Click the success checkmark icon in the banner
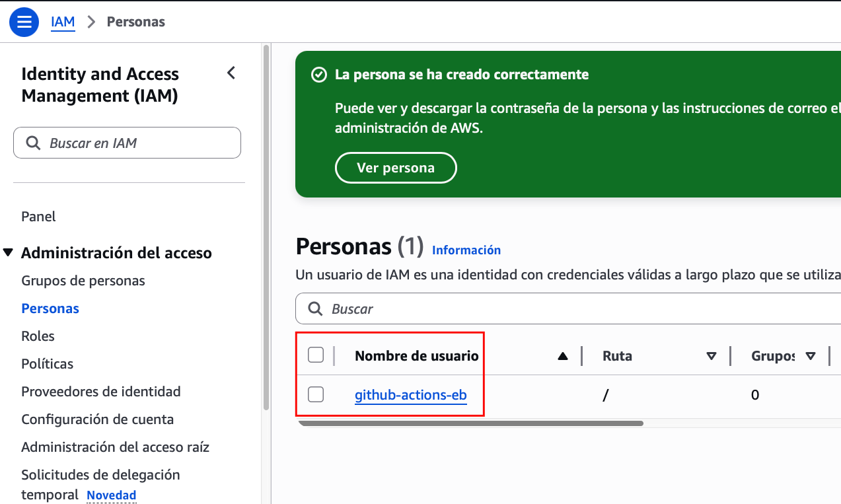This screenshot has height=504, width=841. [318, 75]
